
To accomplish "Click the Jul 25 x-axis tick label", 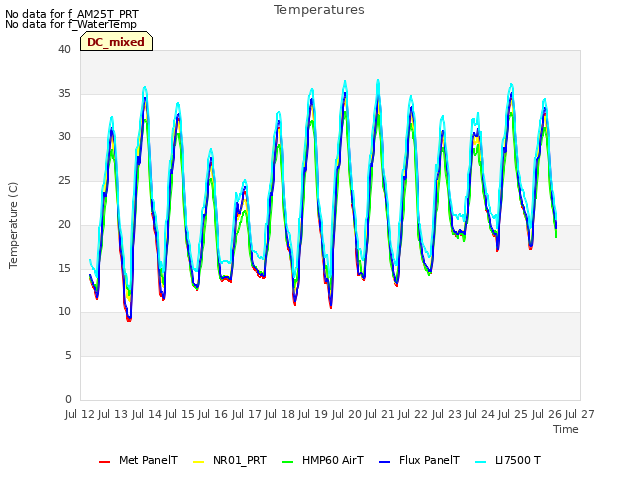I will [x=514, y=414].
